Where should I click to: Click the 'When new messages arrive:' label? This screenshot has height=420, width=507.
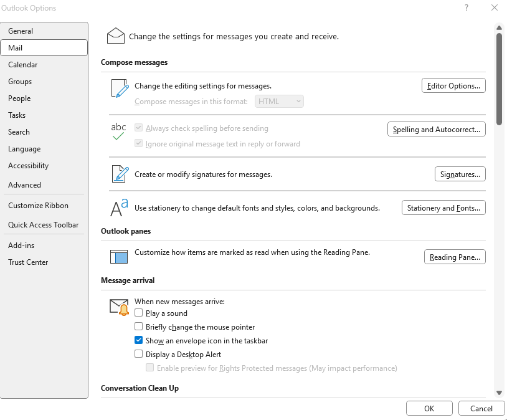pos(179,302)
